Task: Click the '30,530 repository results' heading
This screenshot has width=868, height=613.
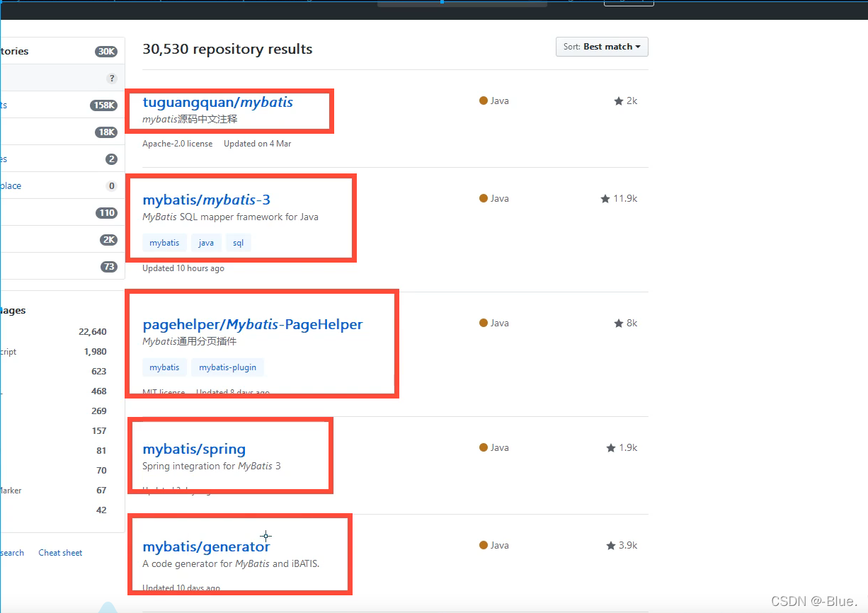Action: pyautogui.click(x=227, y=50)
